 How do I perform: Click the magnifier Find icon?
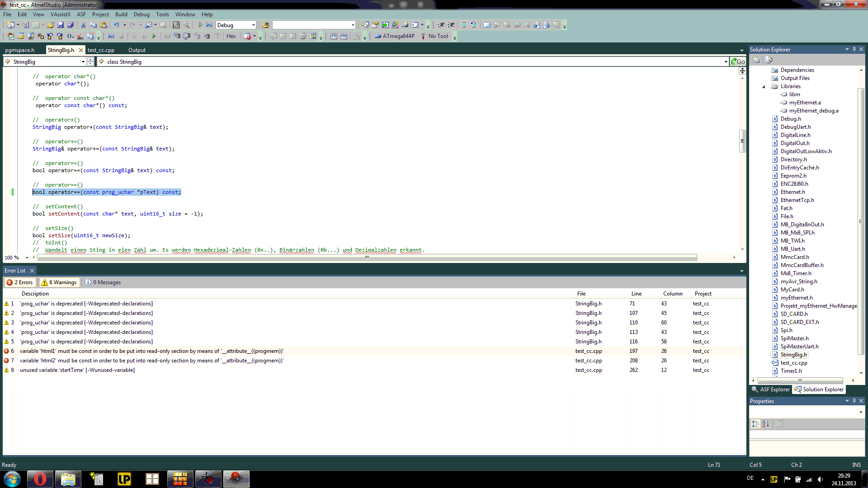(186, 25)
